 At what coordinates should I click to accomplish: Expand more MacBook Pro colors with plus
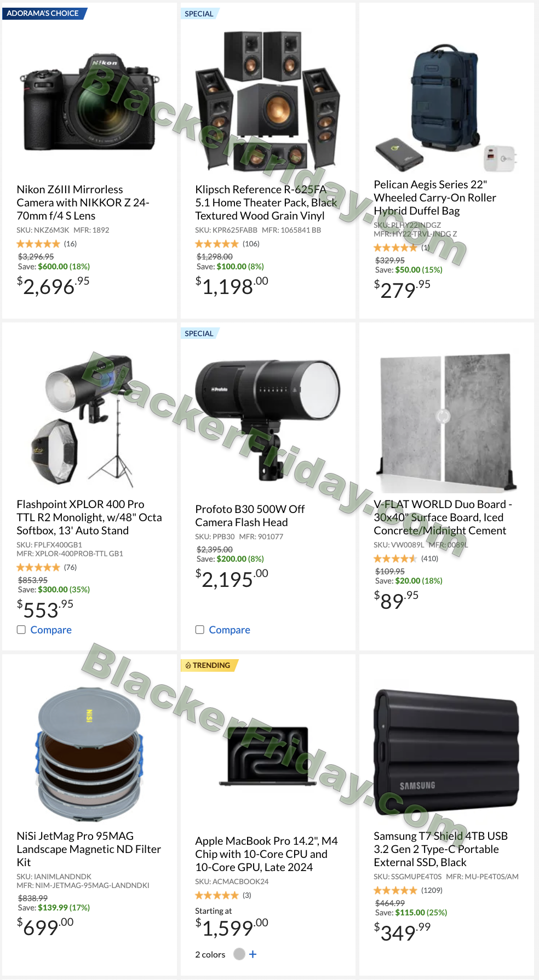click(253, 954)
